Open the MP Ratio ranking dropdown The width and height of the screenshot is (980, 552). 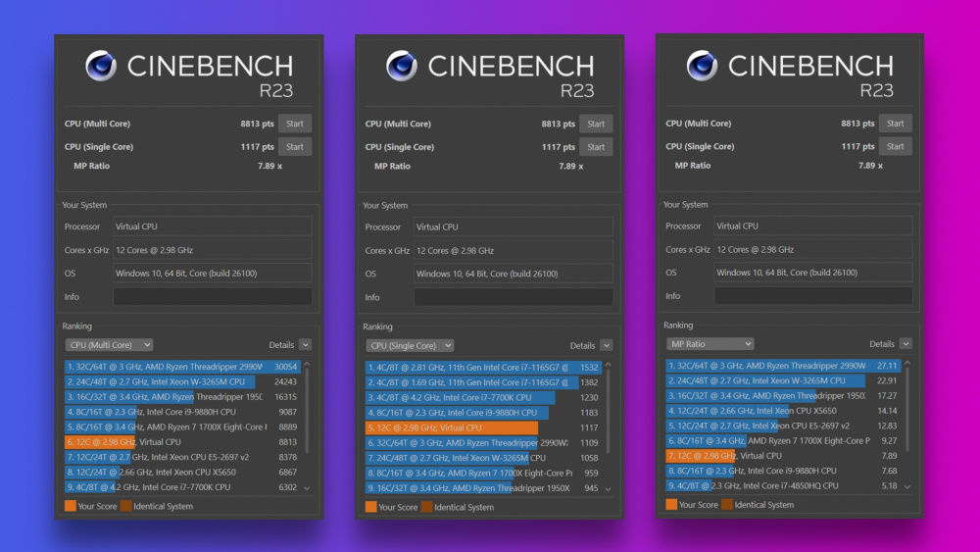pyautogui.click(x=710, y=344)
